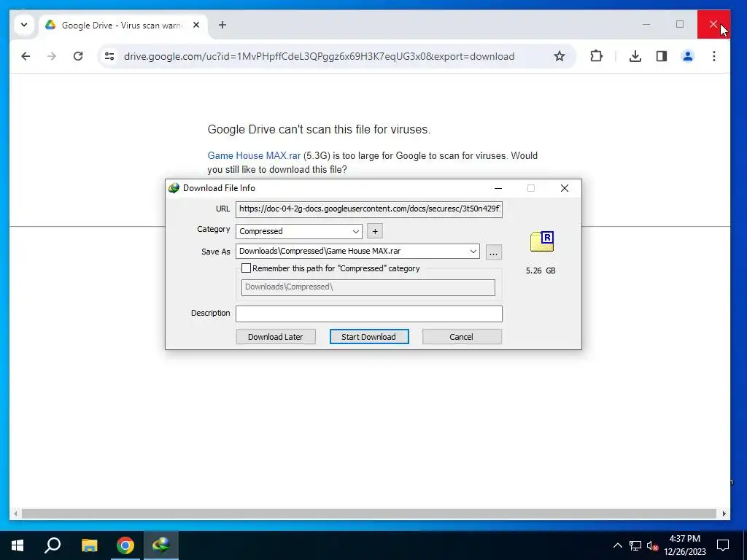Open Chrome downloads tray icon
Screen dimensions: 747x560
click(635, 56)
